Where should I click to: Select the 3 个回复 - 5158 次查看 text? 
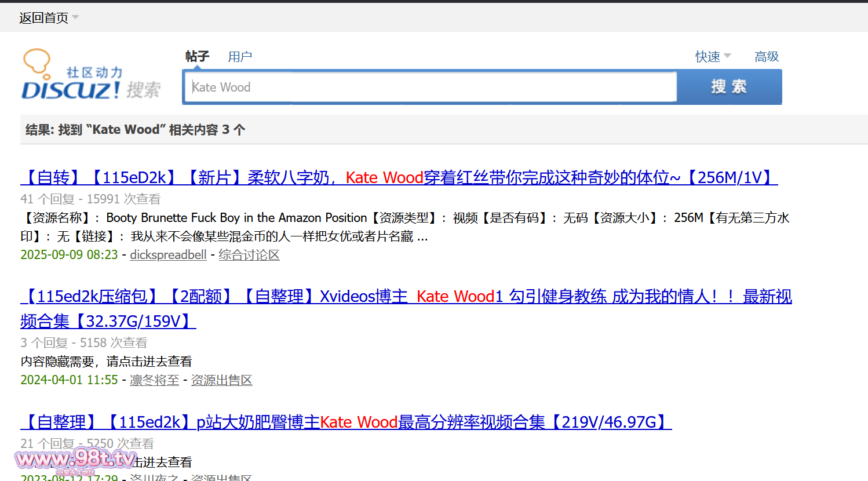tap(84, 342)
